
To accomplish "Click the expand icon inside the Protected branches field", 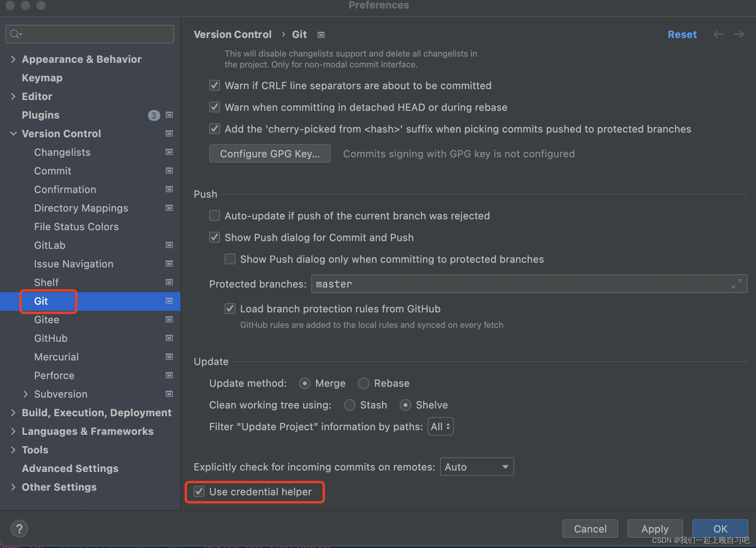I will pos(736,284).
